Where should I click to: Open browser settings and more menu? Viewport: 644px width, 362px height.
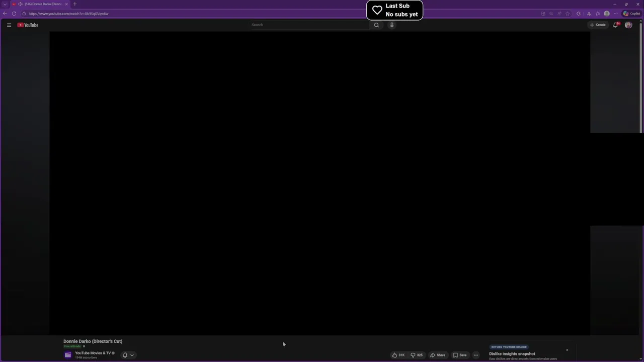(616, 14)
